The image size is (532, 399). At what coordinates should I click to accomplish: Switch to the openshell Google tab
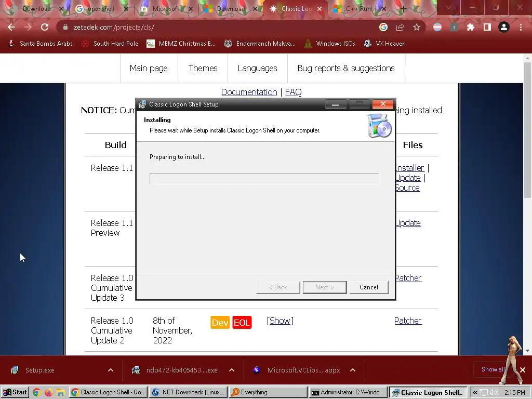pos(100,9)
